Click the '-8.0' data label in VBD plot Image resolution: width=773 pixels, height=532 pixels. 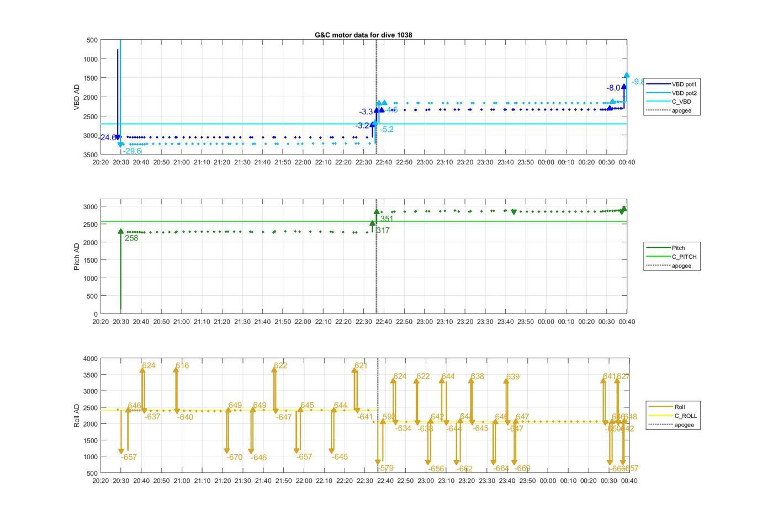(613, 88)
